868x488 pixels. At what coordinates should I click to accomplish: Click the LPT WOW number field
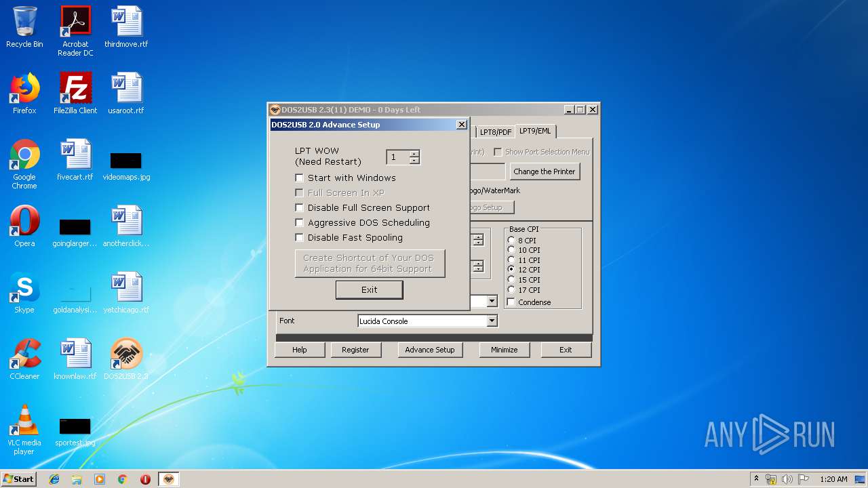pyautogui.click(x=397, y=157)
